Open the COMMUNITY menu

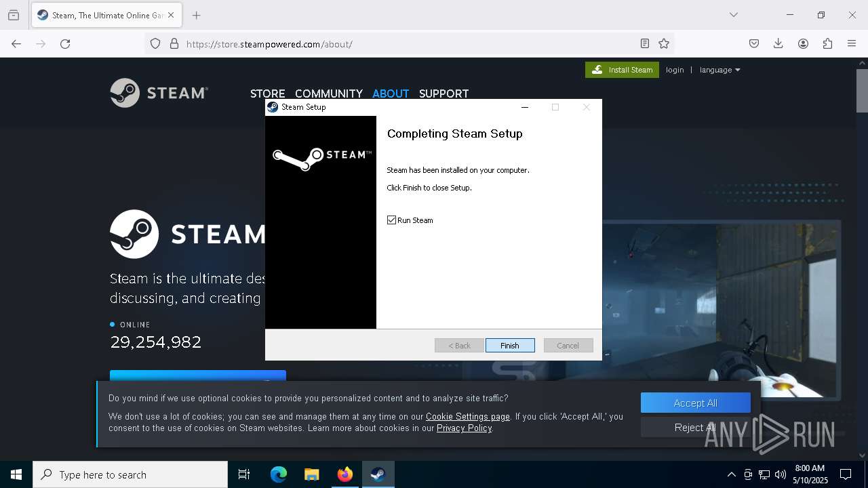[329, 94]
